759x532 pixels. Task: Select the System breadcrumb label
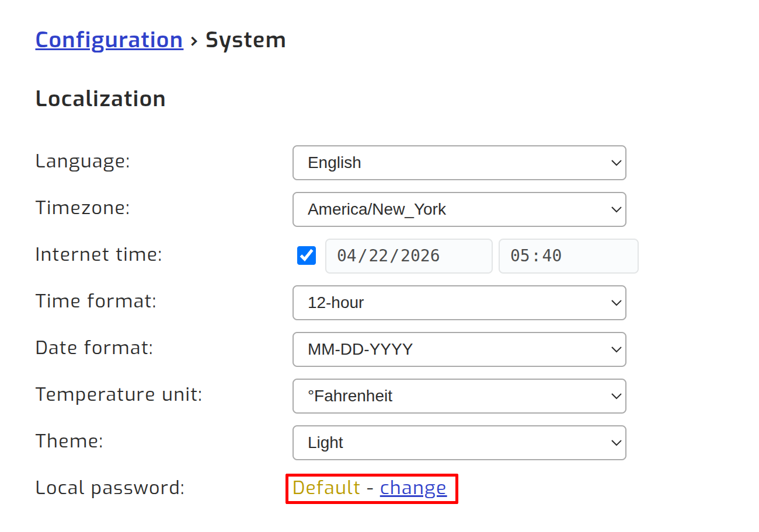coord(246,40)
